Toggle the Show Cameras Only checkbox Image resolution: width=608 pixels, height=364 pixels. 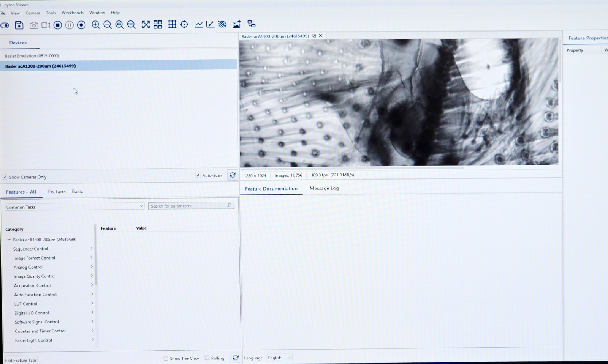click(x=5, y=177)
